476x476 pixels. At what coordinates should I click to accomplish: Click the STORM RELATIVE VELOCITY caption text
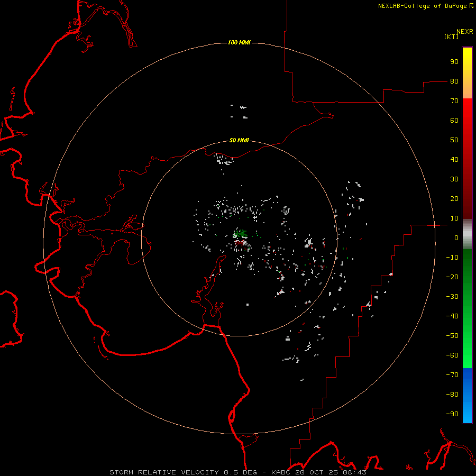point(166,472)
